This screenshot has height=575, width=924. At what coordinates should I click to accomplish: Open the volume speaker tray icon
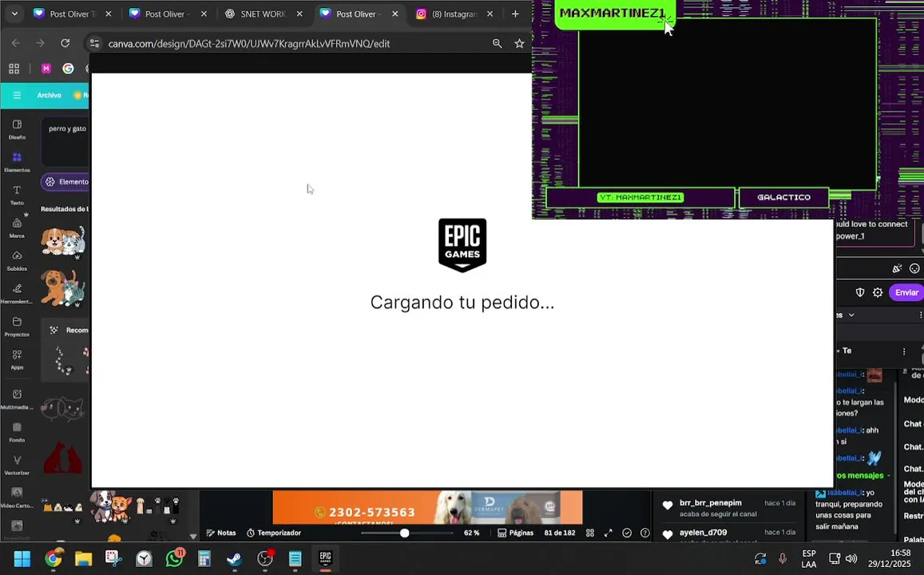click(851, 558)
